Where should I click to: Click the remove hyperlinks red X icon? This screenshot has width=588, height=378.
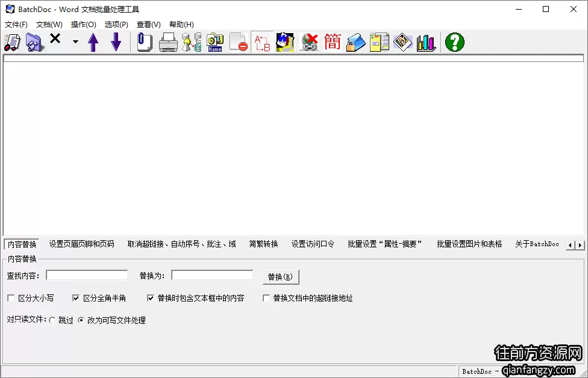[309, 42]
